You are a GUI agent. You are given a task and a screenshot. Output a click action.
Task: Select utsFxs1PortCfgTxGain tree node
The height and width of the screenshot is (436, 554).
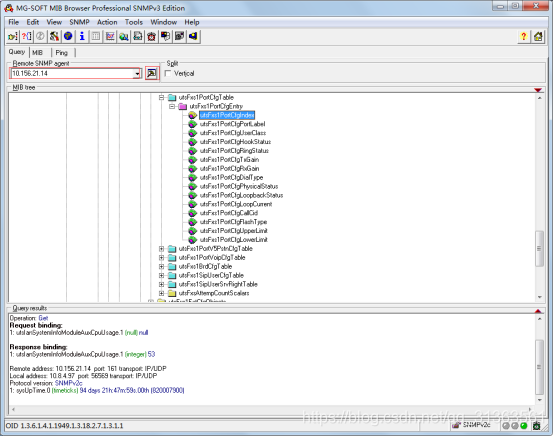[x=229, y=160]
